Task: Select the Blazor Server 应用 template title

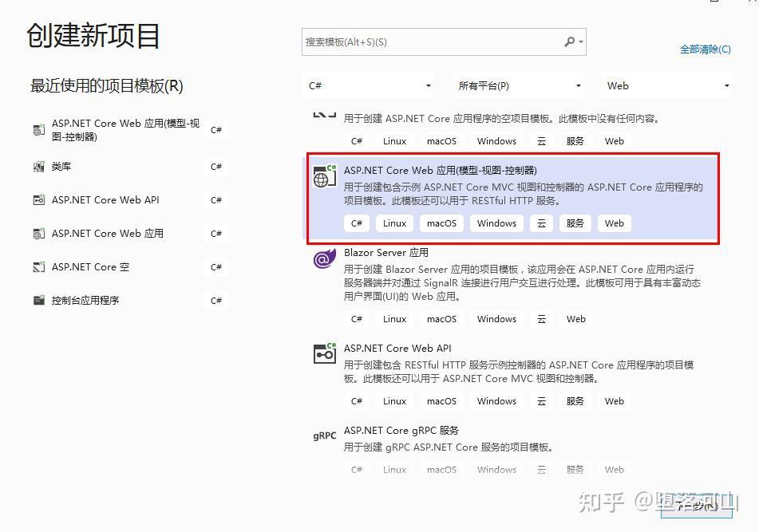Action: point(385,253)
